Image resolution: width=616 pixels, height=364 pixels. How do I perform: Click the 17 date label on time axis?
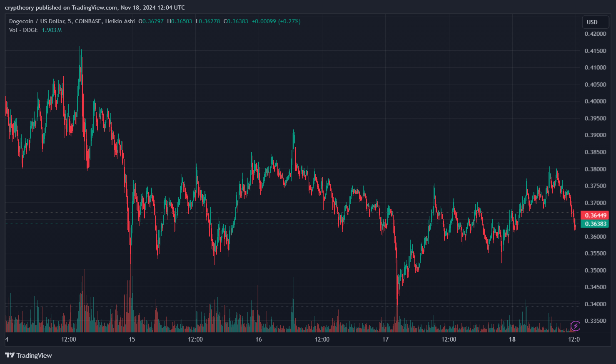pos(385,339)
